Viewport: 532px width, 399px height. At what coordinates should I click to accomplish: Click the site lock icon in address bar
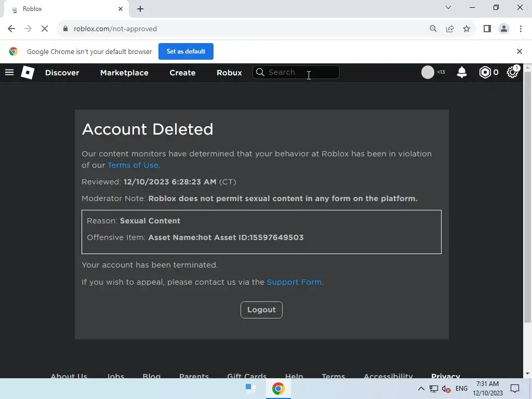pyautogui.click(x=65, y=29)
